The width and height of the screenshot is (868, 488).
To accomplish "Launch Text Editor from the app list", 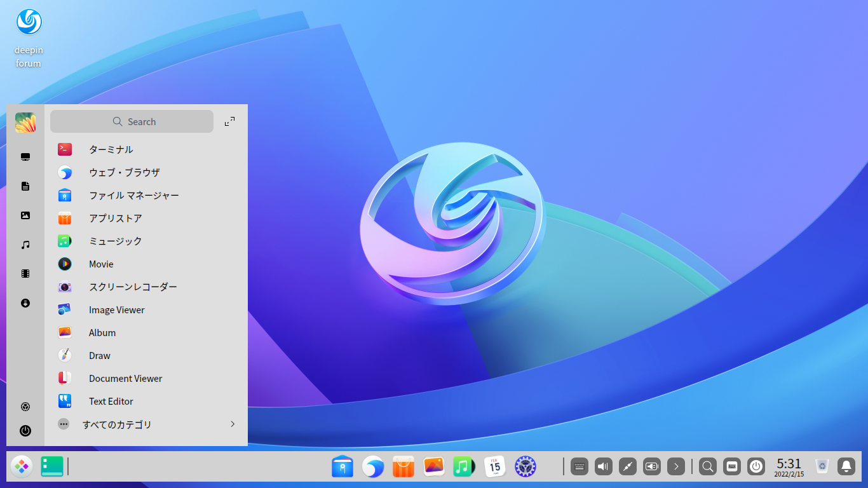I will point(146,401).
